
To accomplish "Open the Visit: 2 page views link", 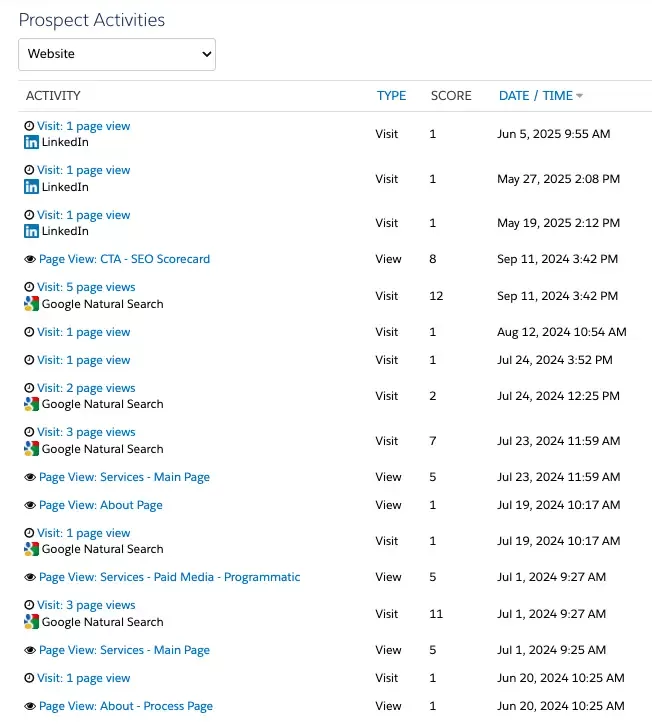I will (x=86, y=388).
